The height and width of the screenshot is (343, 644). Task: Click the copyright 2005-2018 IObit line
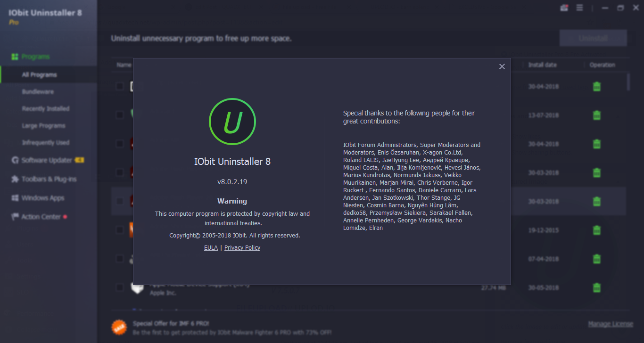click(x=235, y=235)
